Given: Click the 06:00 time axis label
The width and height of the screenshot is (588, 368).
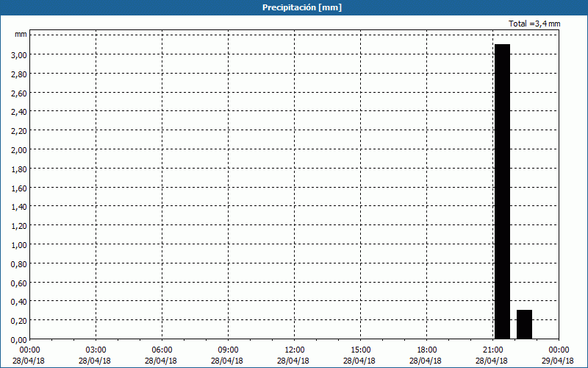Looking at the screenshot, I should point(162,350).
